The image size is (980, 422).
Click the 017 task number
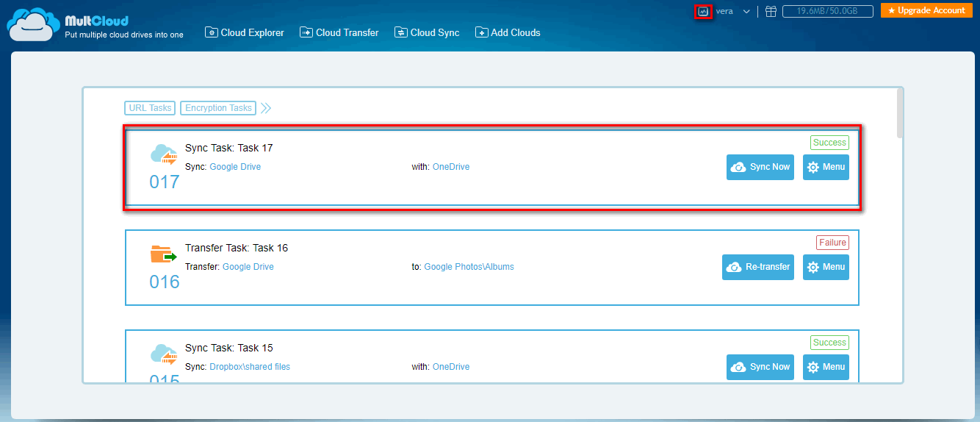pos(165,182)
